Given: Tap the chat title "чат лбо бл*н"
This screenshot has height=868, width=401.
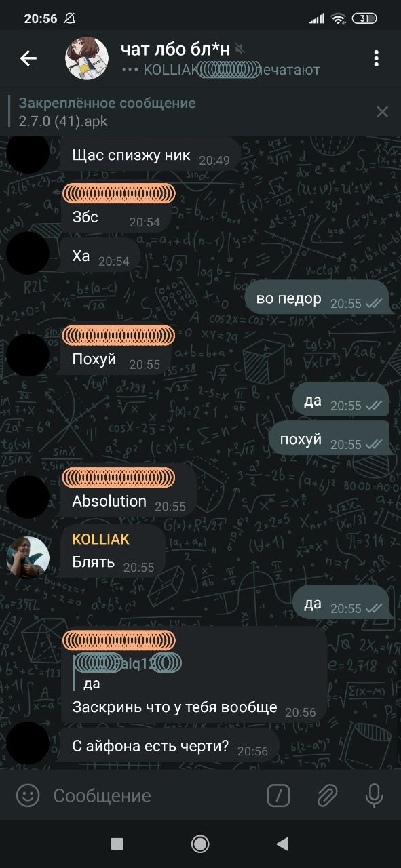Looking at the screenshot, I should pyautogui.click(x=175, y=49).
